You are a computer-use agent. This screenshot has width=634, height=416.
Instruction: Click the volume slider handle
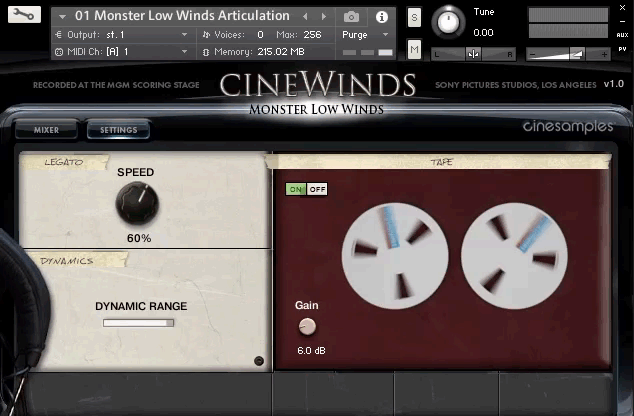[577, 54]
